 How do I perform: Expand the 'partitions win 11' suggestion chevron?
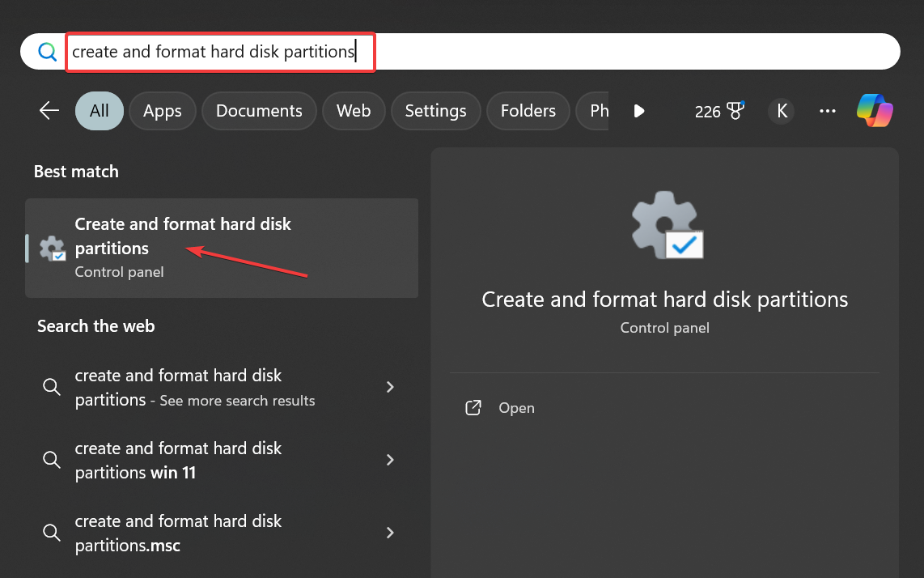click(390, 460)
